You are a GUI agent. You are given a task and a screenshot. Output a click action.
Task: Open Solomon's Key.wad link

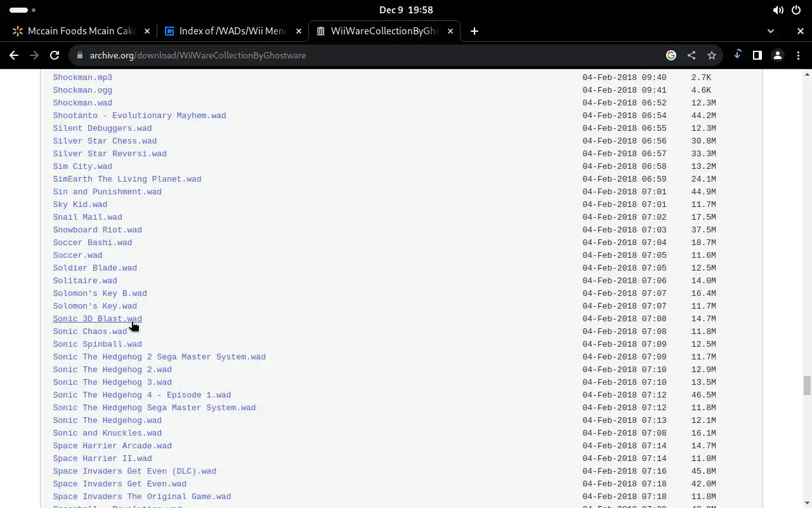[95, 306]
